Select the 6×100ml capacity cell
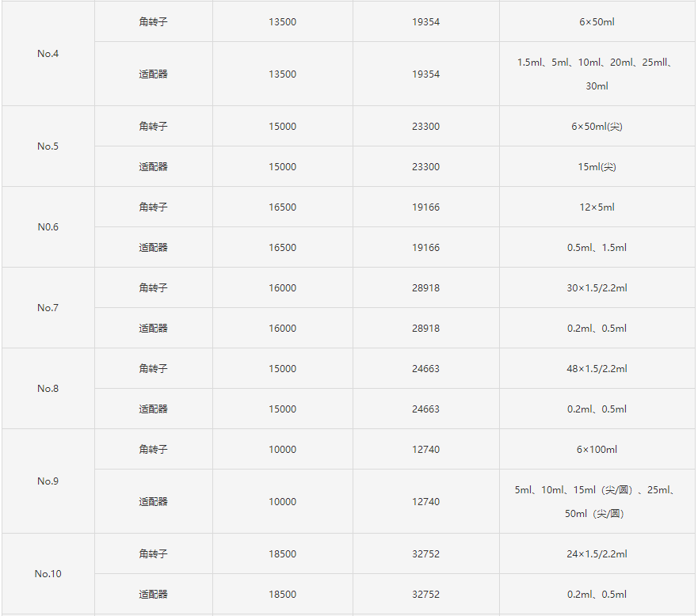This screenshot has width=698, height=616. (597, 450)
